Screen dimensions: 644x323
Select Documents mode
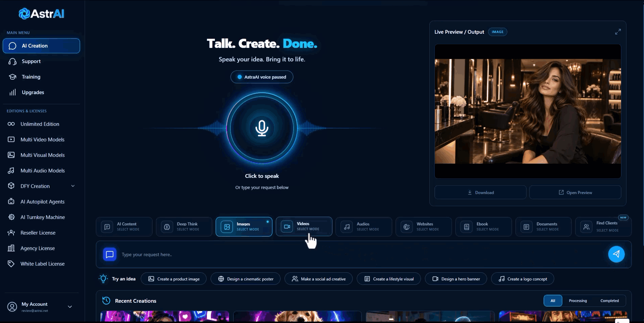tap(543, 227)
